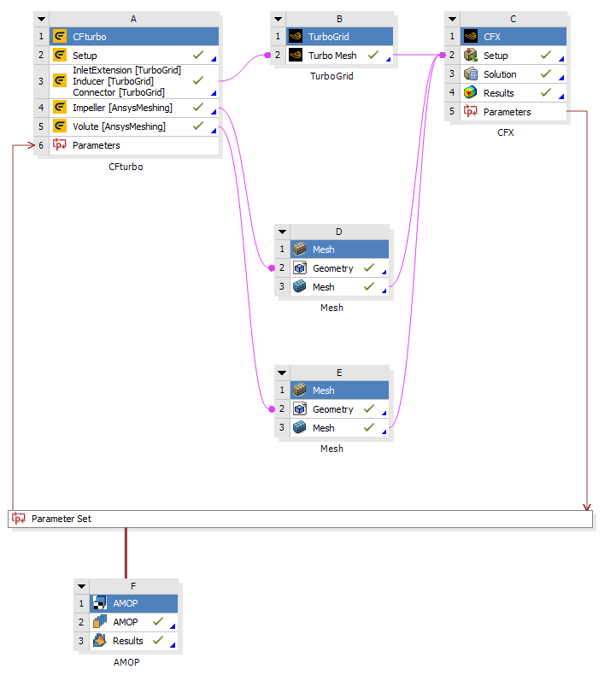The height and width of the screenshot is (681, 616).
Task: Click the CFX Solution cell icon
Action: click(471, 73)
